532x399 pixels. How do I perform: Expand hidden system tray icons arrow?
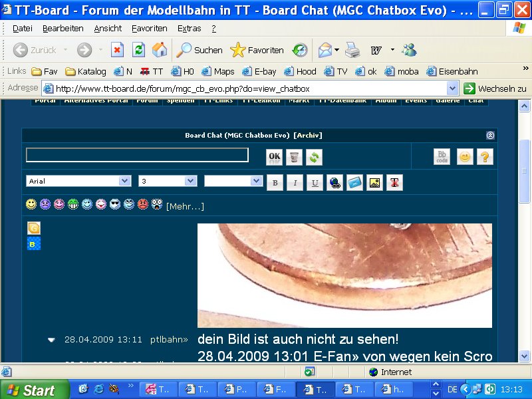[x=466, y=389]
